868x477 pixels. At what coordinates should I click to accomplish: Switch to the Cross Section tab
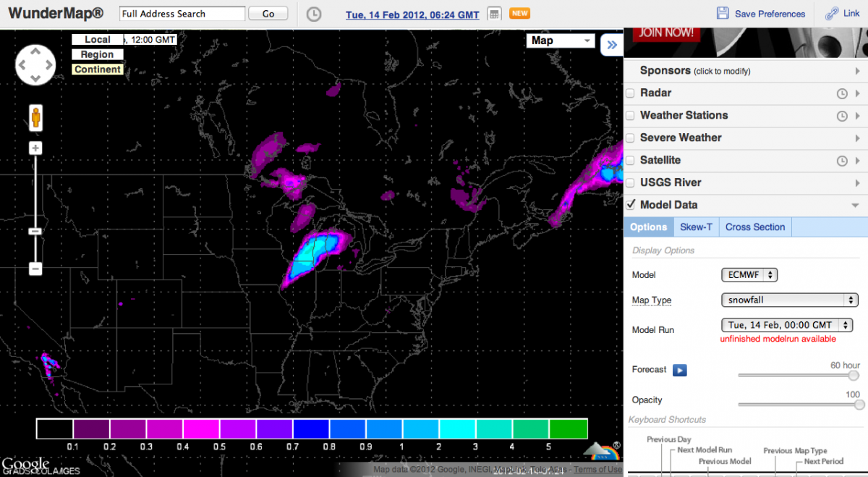coord(755,227)
